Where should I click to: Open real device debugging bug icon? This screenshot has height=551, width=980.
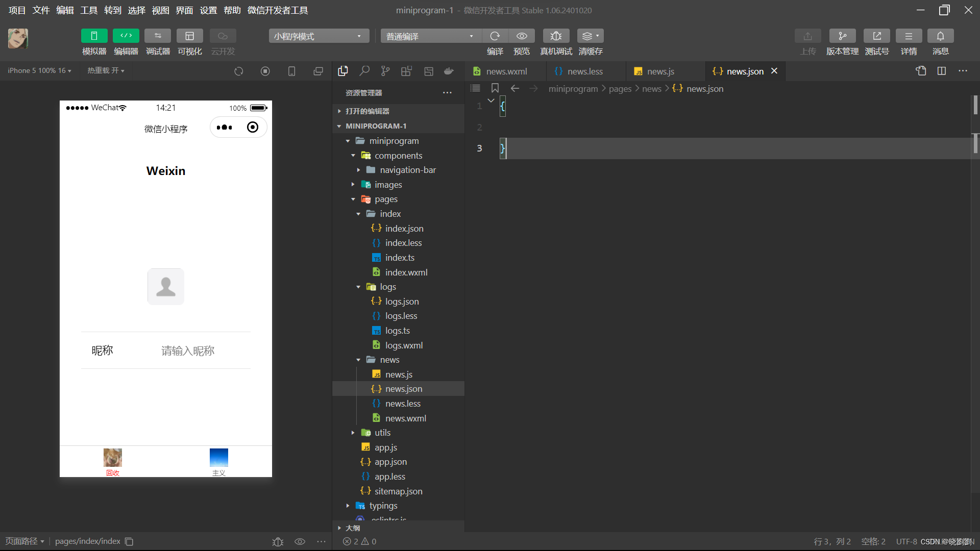[556, 36]
